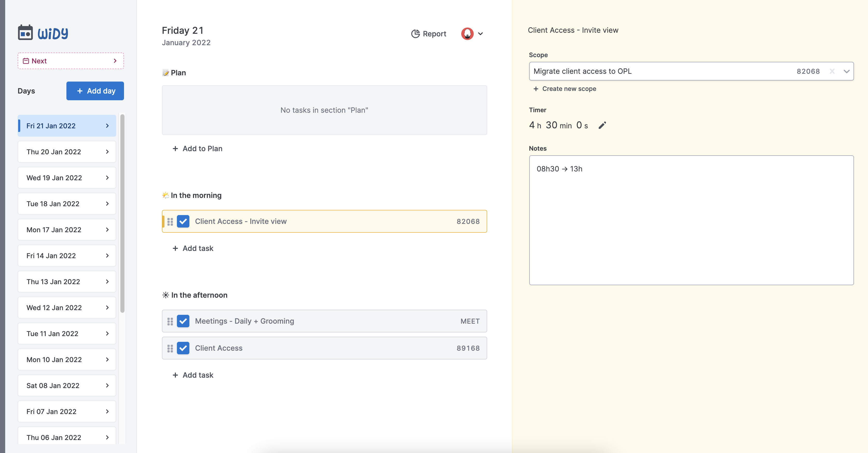Click drag handle of Client Access task
This screenshot has height=453, width=868.
[170, 348]
